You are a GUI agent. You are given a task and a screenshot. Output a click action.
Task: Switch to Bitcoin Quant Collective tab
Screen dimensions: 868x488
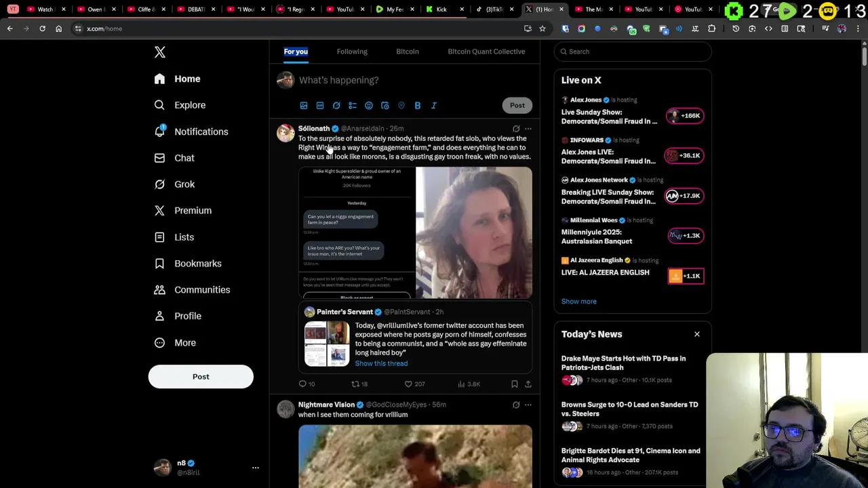(486, 52)
